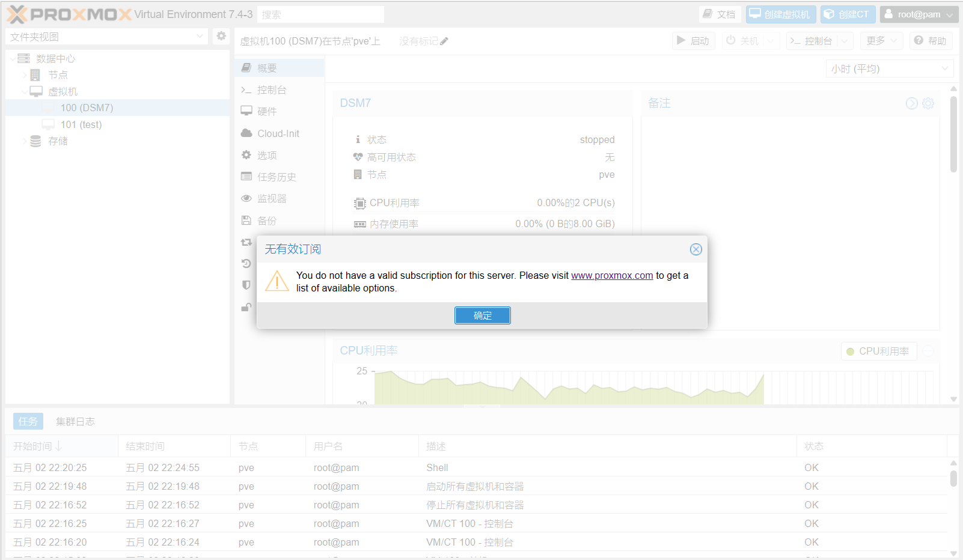
Task: Open the www.proxmox.com link
Action: pos(611,275)
